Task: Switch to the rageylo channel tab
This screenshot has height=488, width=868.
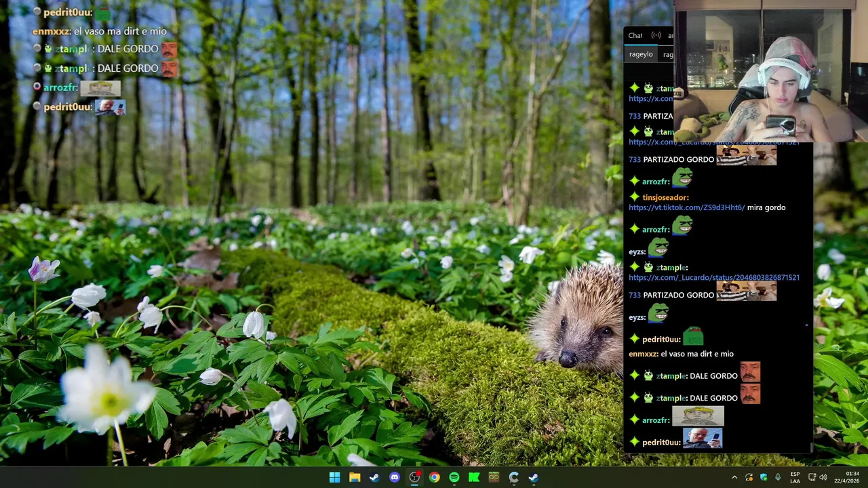Action: point(641,54)
